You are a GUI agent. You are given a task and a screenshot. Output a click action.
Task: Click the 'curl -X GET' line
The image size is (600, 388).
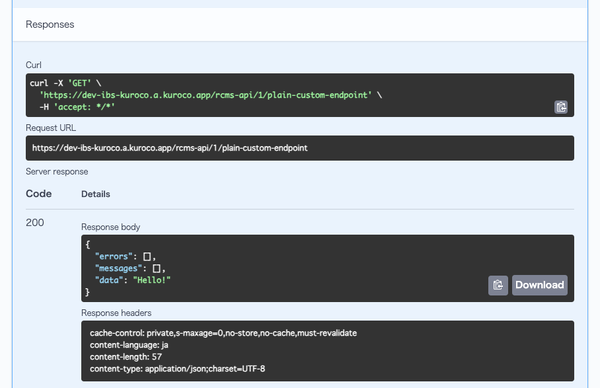point(65,83)
